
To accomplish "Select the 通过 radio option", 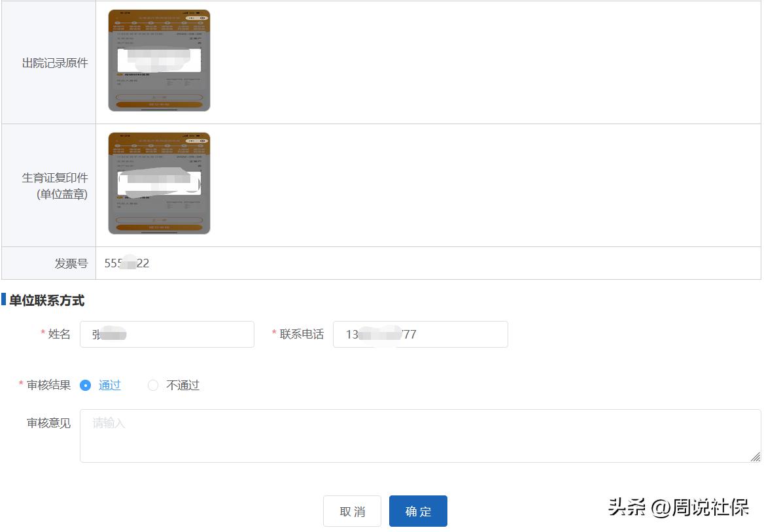I will pos(86,385).
